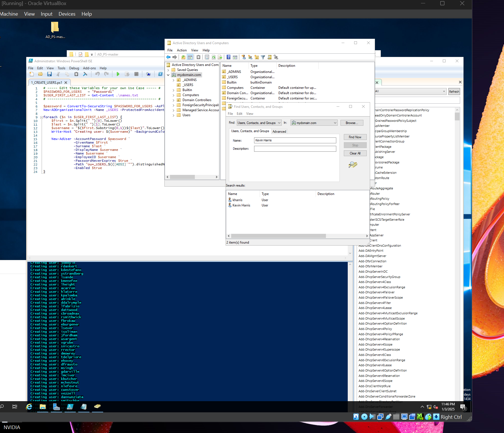Open File Explorer from the VM taskbar
The width and height of the screenshot is (504, 433).
pyautogui.click(x=43, y=407)
